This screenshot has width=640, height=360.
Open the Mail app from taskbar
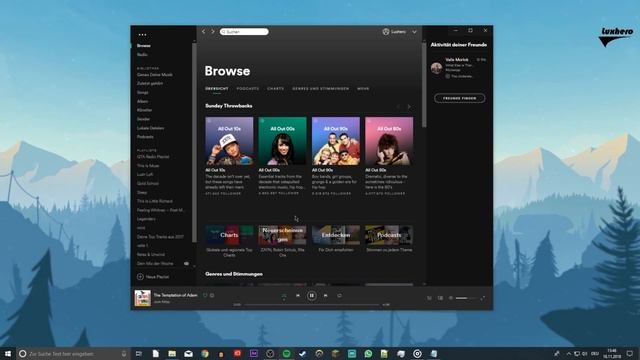(x=188, y=353)
